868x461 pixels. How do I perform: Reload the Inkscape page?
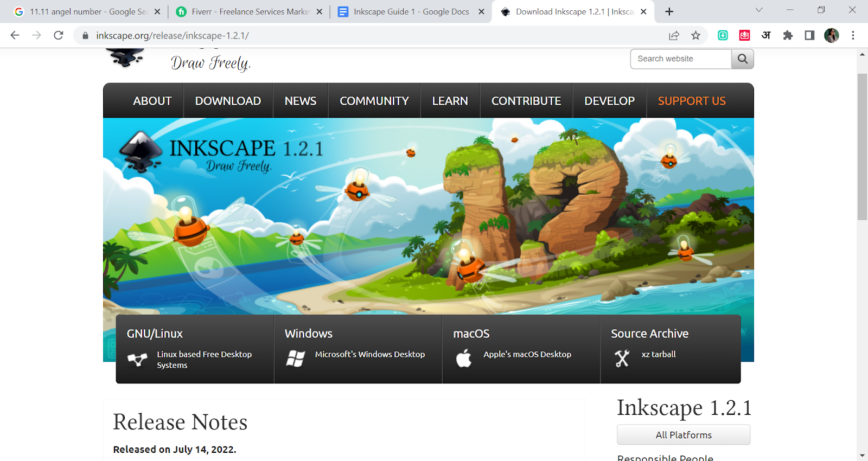click(x=59, y=35)
